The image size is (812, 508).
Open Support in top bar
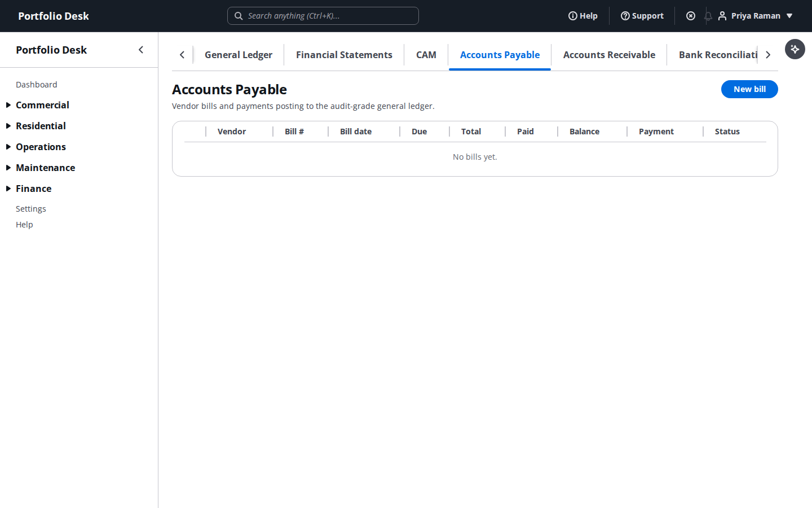click(x=642, y=16)
